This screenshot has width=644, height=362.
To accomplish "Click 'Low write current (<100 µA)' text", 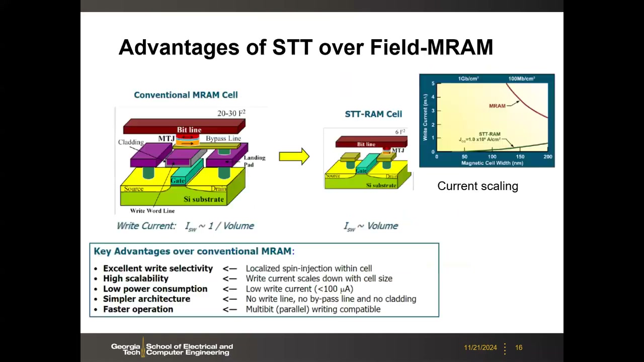I will [299, 289].
